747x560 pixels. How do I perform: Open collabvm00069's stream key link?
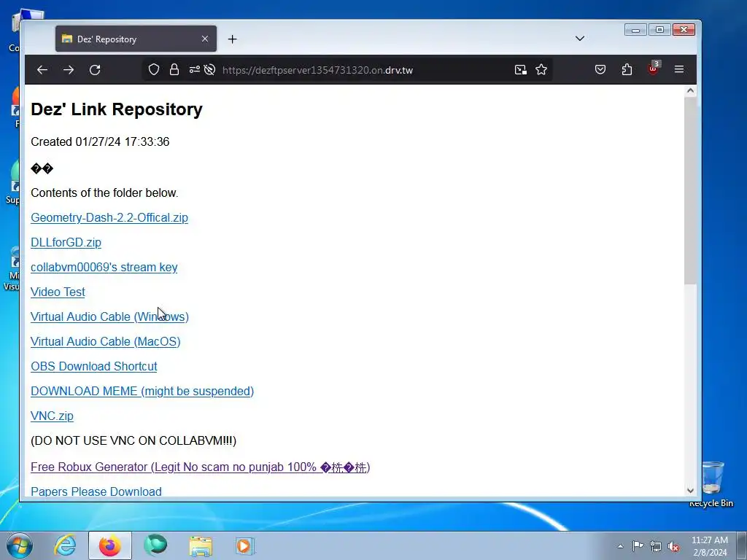[104, 267]
